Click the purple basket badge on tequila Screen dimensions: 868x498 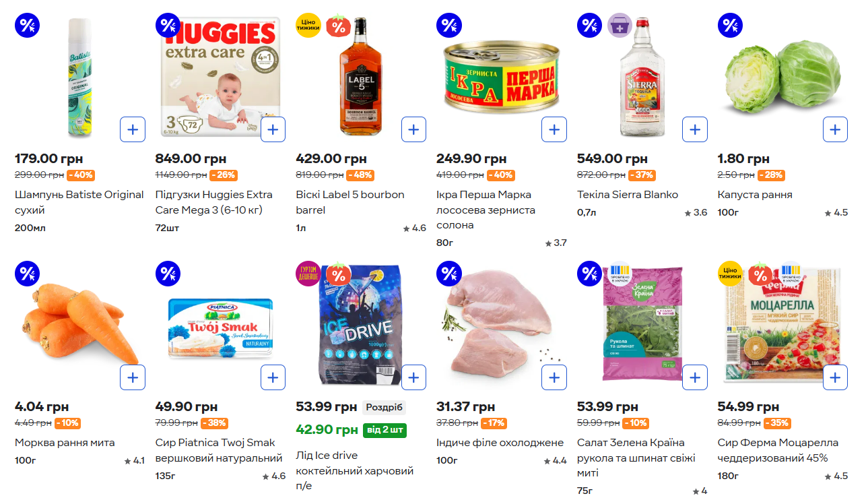pyautogui.click(x=620, y=26)
